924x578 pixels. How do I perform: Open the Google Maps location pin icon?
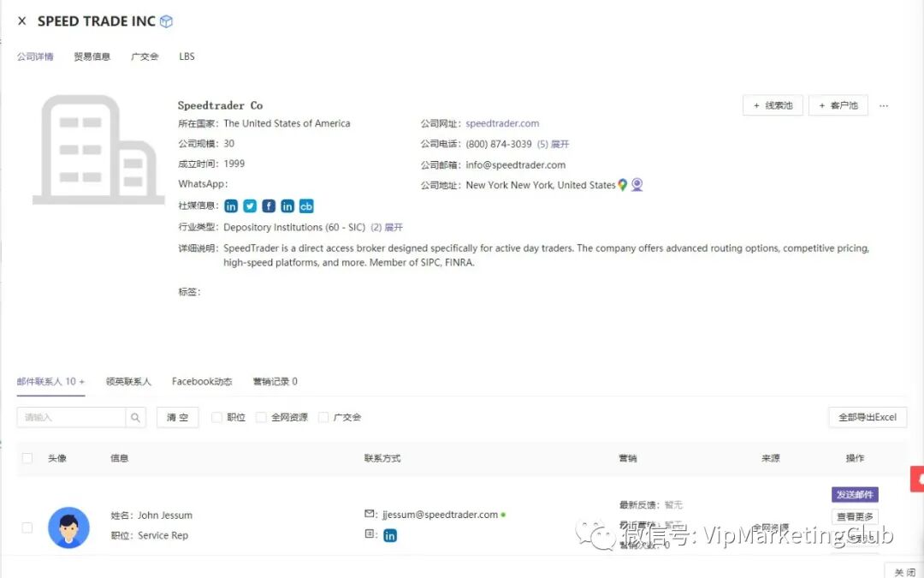[x=622, y=184]
